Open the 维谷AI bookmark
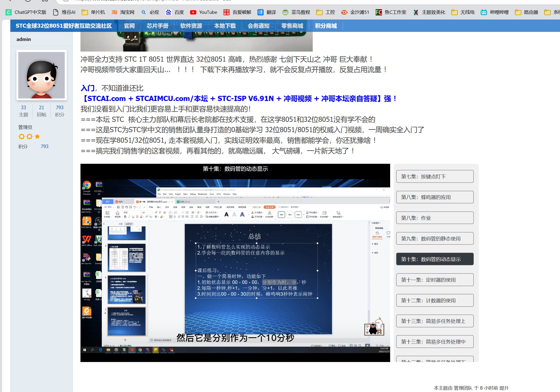The image size is (560, 392). pos(64,12)
